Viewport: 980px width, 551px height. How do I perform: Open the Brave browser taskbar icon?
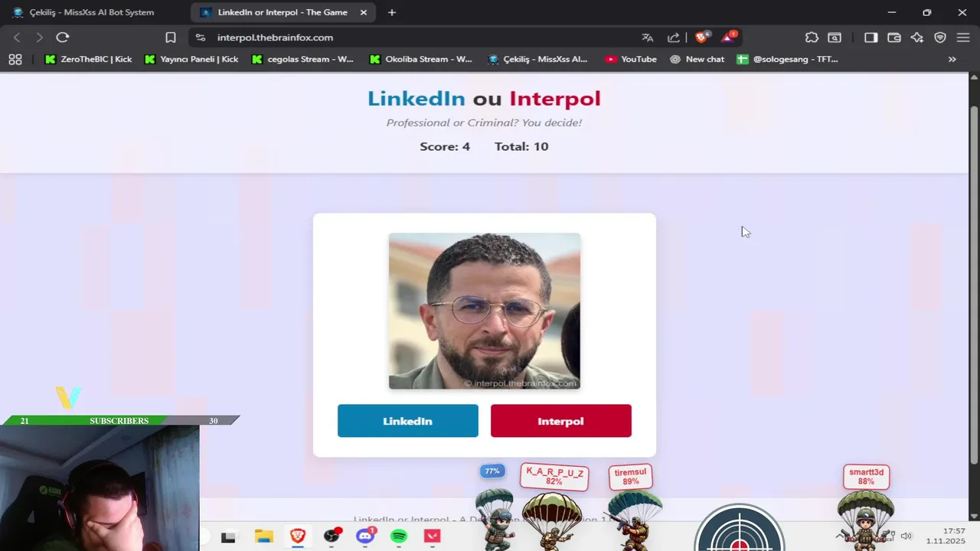point(297,536)
